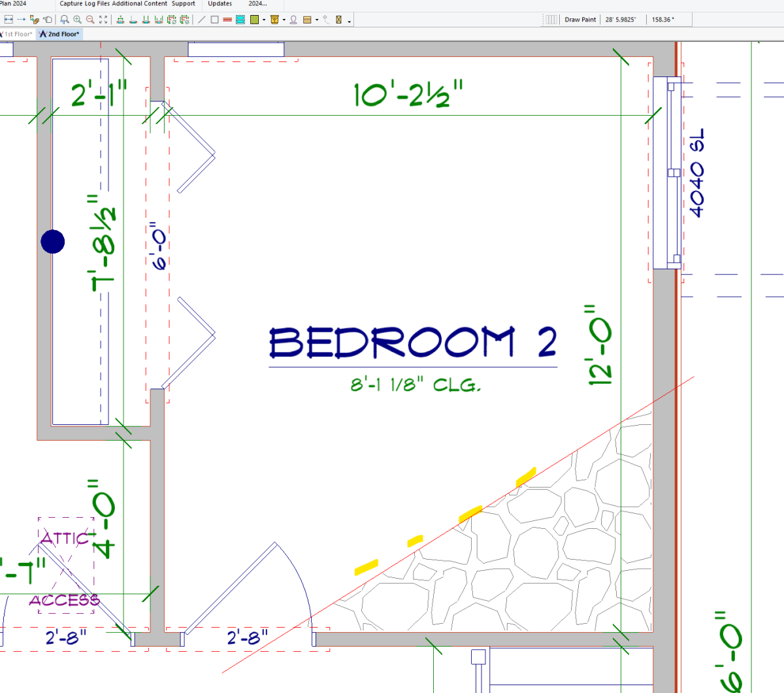
Task: Open the Plan 2024 menu item
Action: coord(13,4)
